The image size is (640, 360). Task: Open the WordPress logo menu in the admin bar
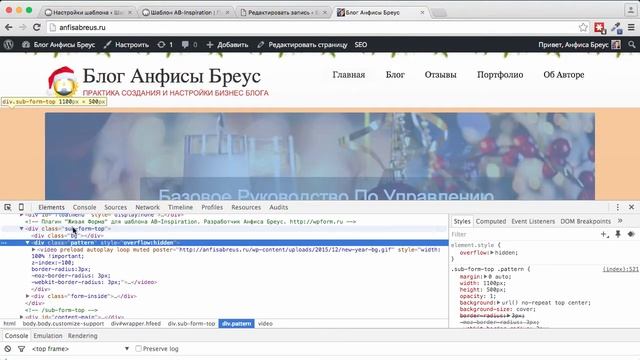click(x=9, y=45)
